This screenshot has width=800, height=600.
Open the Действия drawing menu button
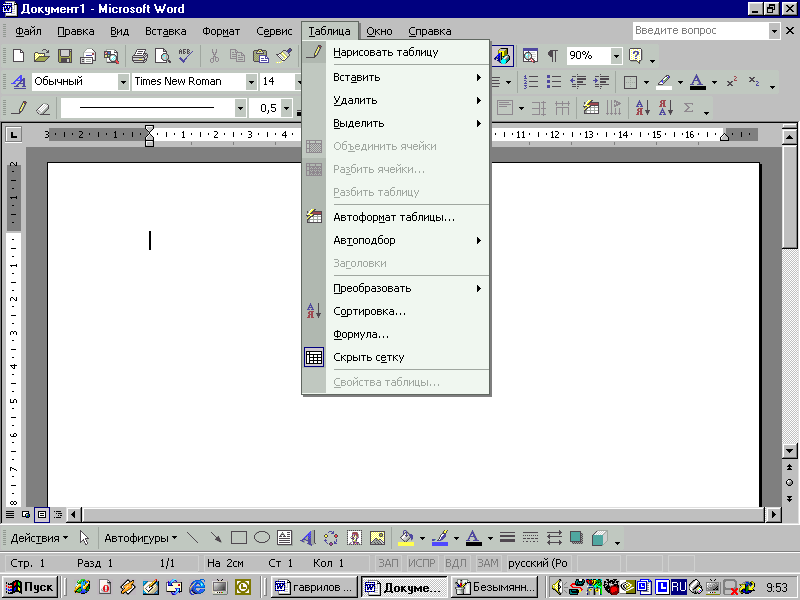tap(39, 538)
